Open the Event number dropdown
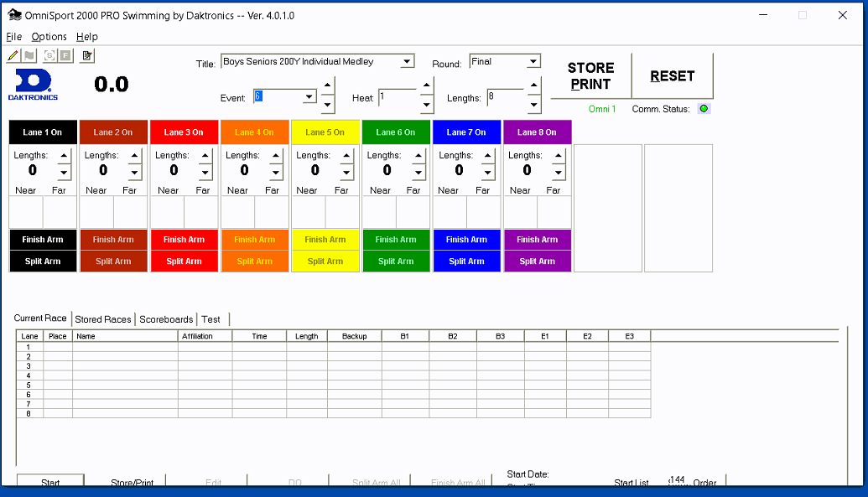This screenshot has height=497, width=868. [309, 97]
